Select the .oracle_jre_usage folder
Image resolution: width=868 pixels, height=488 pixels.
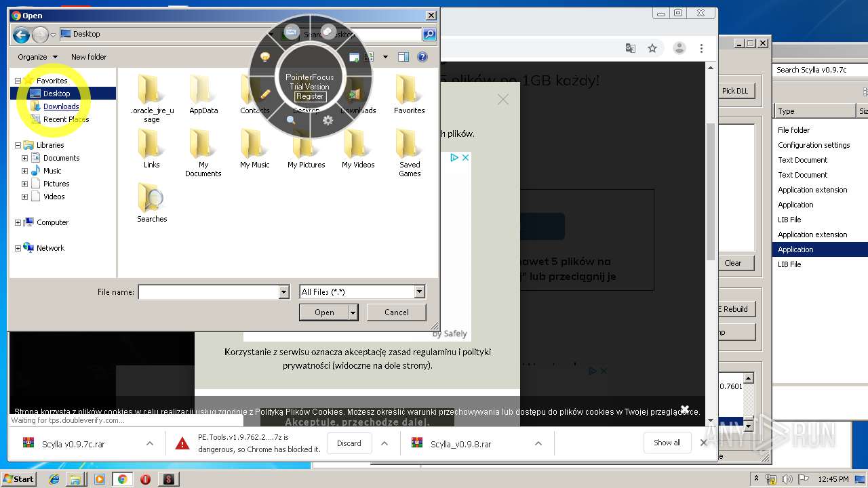[x=152, y=98]
